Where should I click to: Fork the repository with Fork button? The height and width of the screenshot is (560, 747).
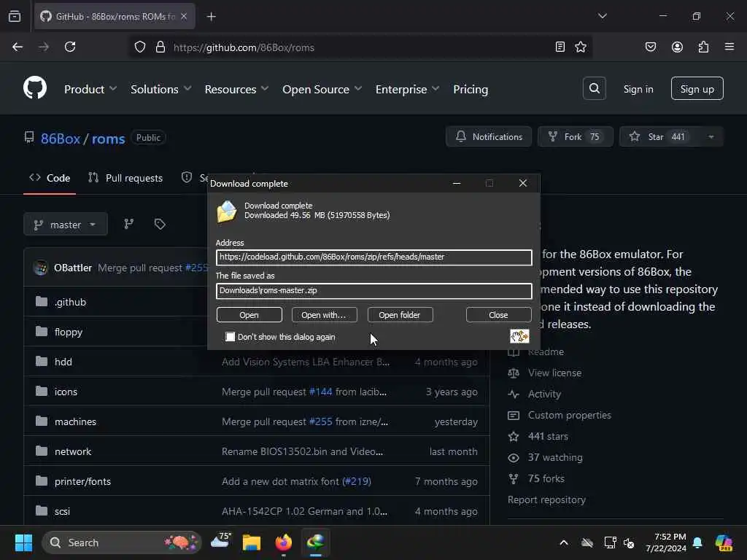575,136
